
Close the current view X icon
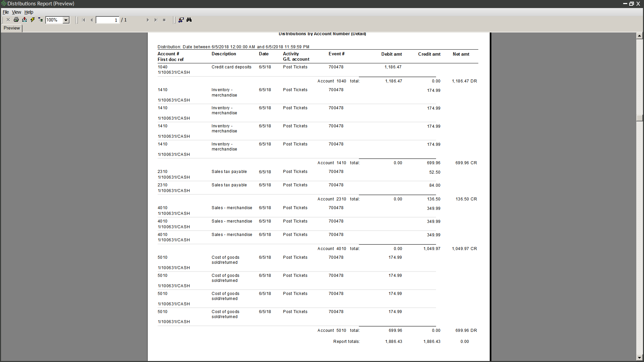point(8,20)
